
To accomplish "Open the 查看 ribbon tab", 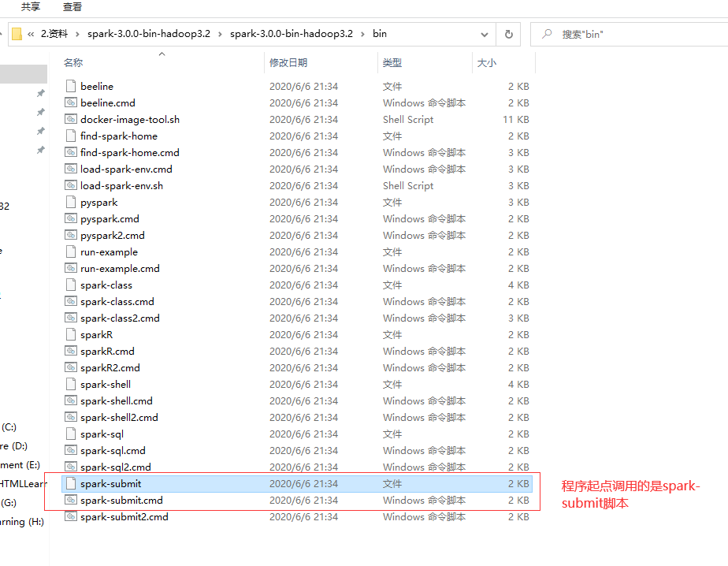I will click(72, 6).
